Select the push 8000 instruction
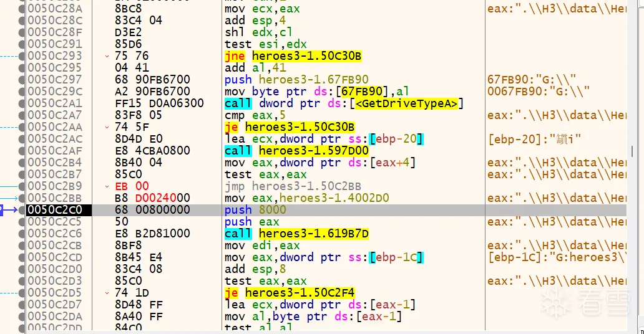The height and width of the screenshot is (334, 644). (256, 210)
